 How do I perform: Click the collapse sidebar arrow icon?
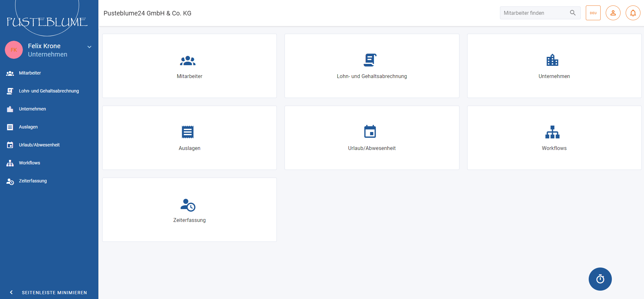11,292
